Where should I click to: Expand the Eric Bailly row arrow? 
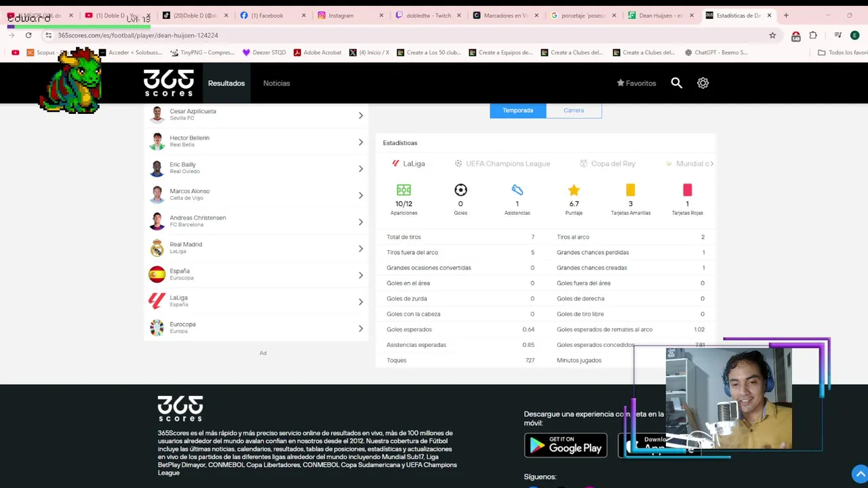click(x=361, y=168)
